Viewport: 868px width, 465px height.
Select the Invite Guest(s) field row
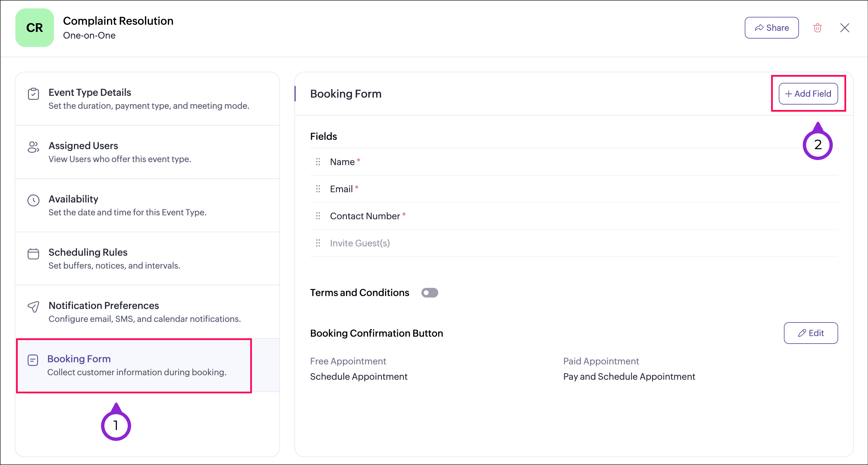click(360, 243)
